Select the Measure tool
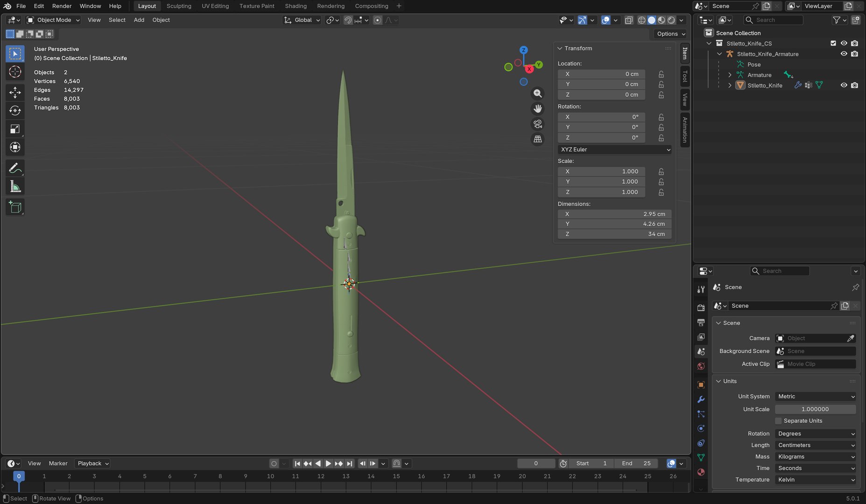The height and width of the screenshot is (504, 866). pos(15,187)
